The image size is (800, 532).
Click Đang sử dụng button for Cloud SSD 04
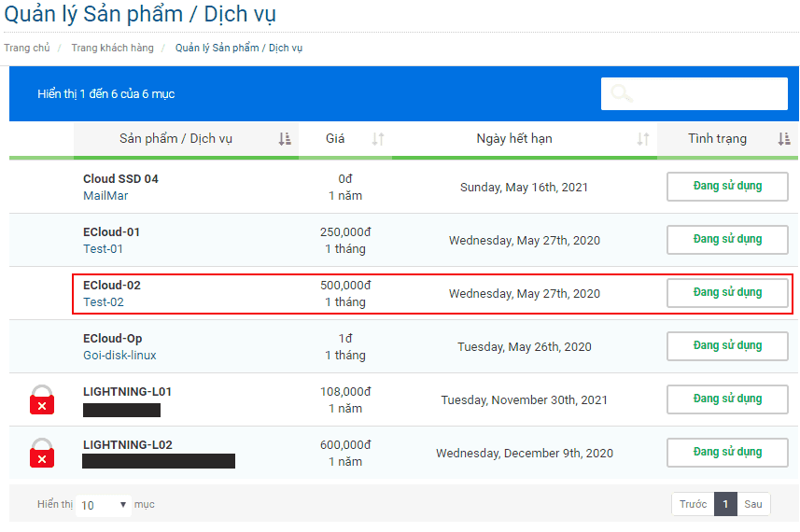point(727,187)
